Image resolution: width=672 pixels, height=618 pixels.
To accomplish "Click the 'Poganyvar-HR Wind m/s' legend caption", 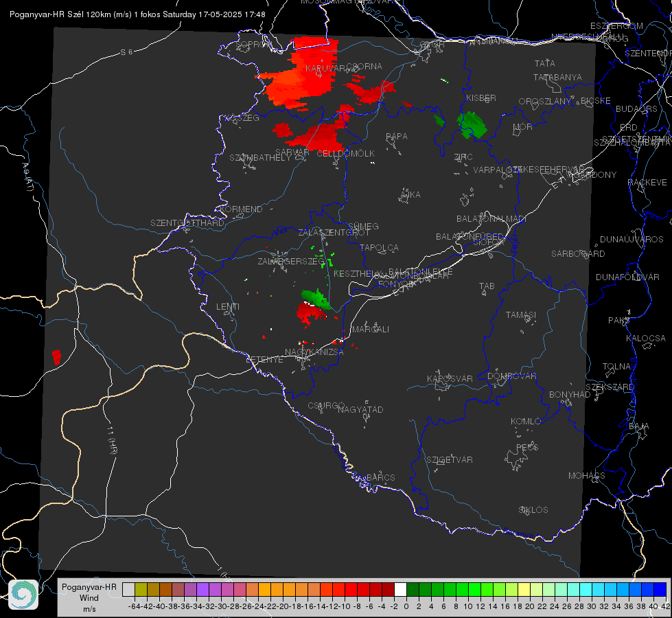I will [x=89, y=598].
